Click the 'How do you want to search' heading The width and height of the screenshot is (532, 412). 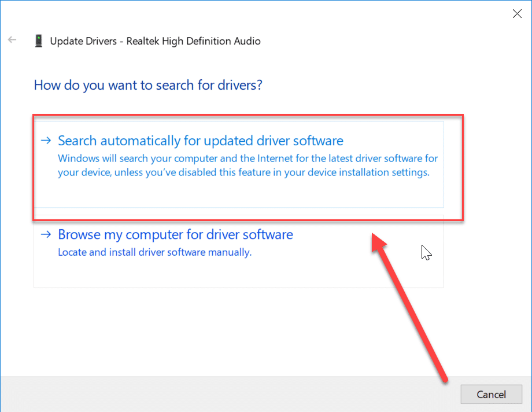pos(148,85)
